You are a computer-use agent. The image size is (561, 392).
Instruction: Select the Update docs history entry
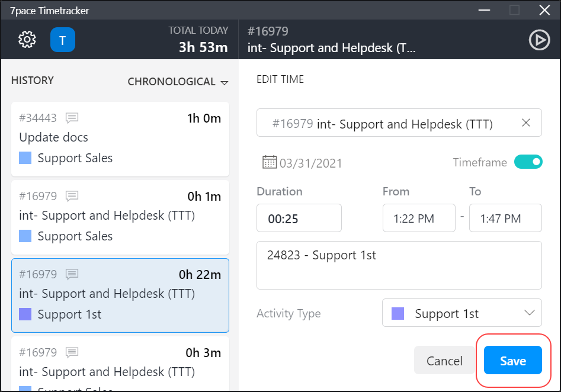pos(120,139)
